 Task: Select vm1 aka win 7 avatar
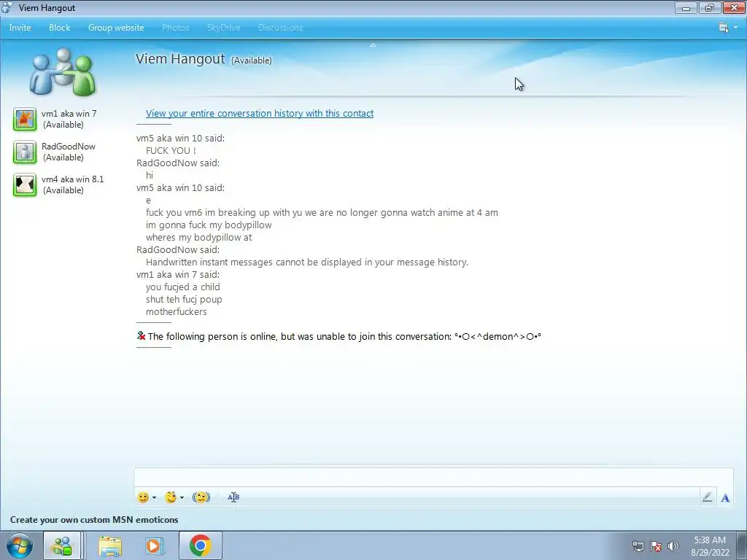24,119
